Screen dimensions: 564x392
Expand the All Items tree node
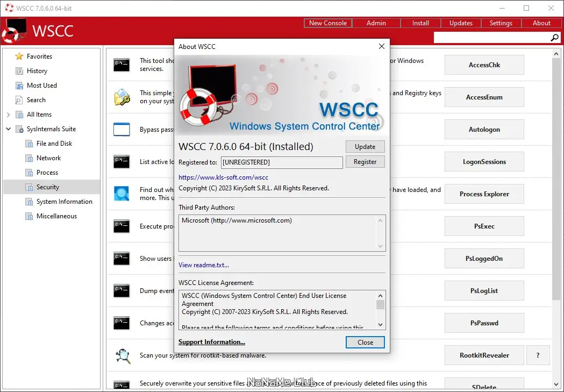point(8,115)
